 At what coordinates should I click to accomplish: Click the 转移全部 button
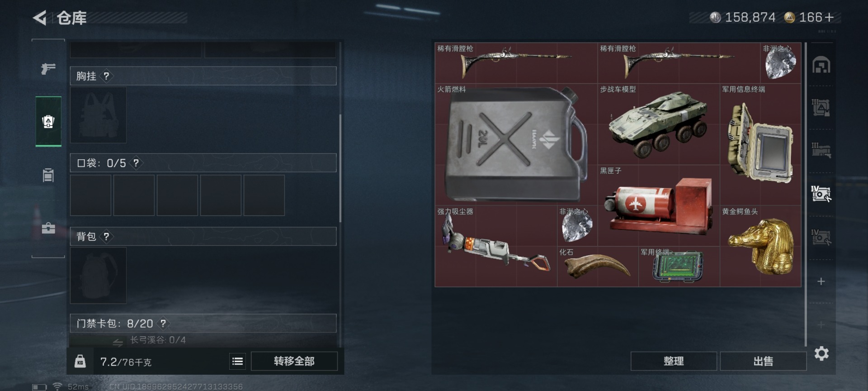click(x=294, y=361)
